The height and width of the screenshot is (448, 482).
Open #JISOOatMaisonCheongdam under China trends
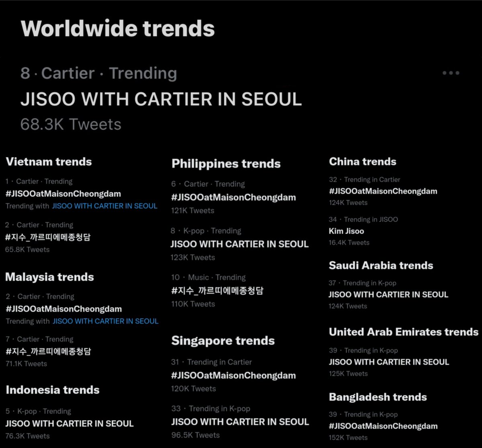coord(383,191)
